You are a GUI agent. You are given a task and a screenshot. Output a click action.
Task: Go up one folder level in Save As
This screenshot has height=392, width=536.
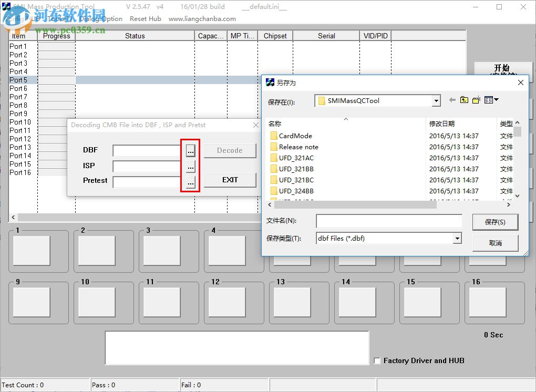(x=463, y=100)
